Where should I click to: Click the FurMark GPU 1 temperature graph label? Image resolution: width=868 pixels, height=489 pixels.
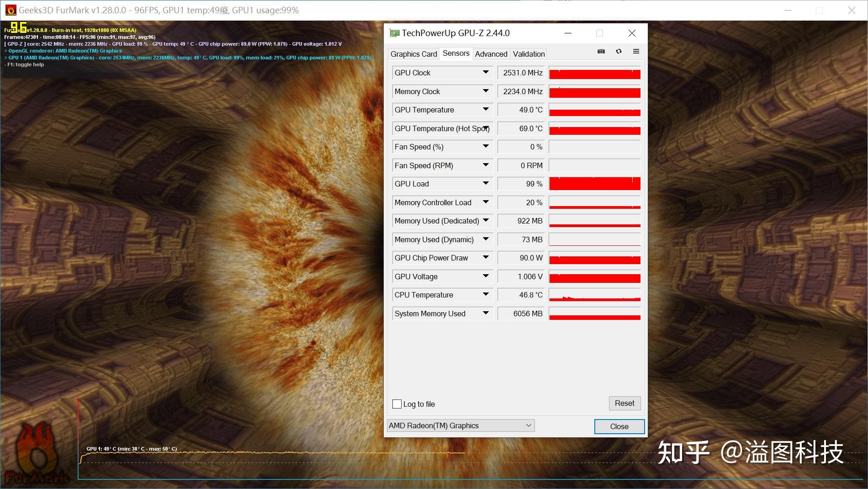tap(132, 449)
